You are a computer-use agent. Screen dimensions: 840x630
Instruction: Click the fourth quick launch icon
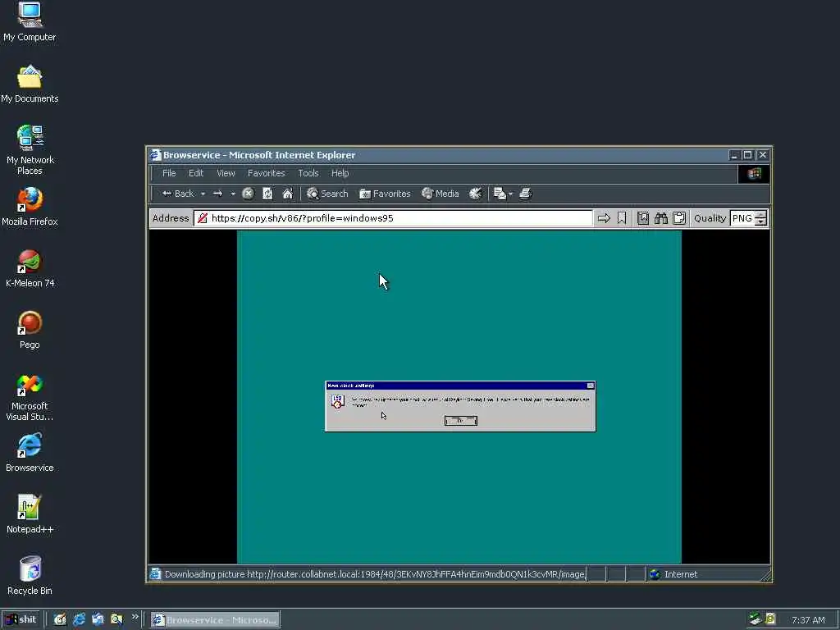point(116,620)
